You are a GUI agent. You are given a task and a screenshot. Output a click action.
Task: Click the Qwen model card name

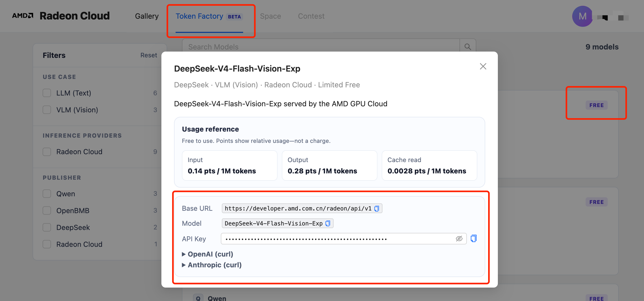(x=217, y=298)
